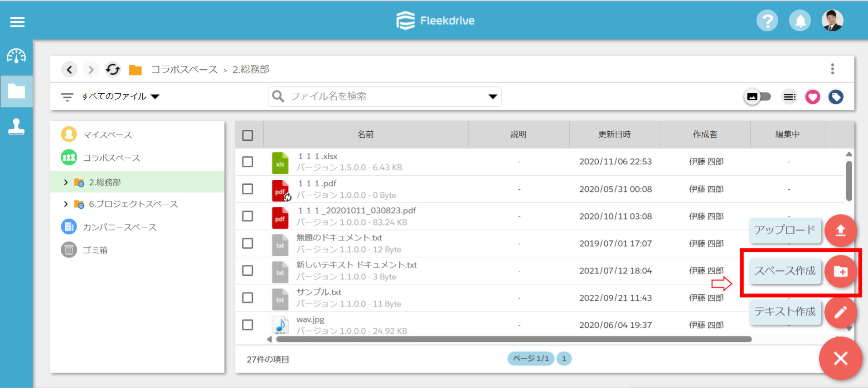Click the ページ 1/1 indicator
Screen dimensions: 868x388
531,359
